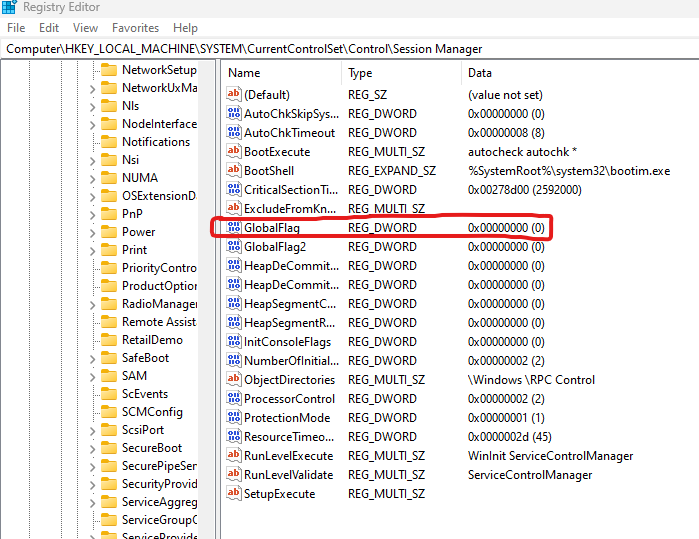This screenshot has height=539, width=699.
Task: Open the Help menu
Action: point(185,28)
